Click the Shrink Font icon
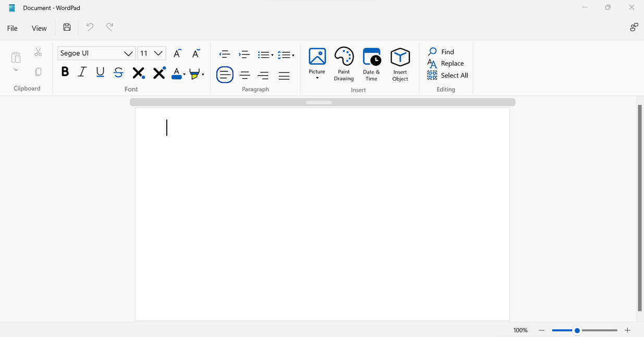Viewport: 644px width, 337px height. tap(196, 53)
